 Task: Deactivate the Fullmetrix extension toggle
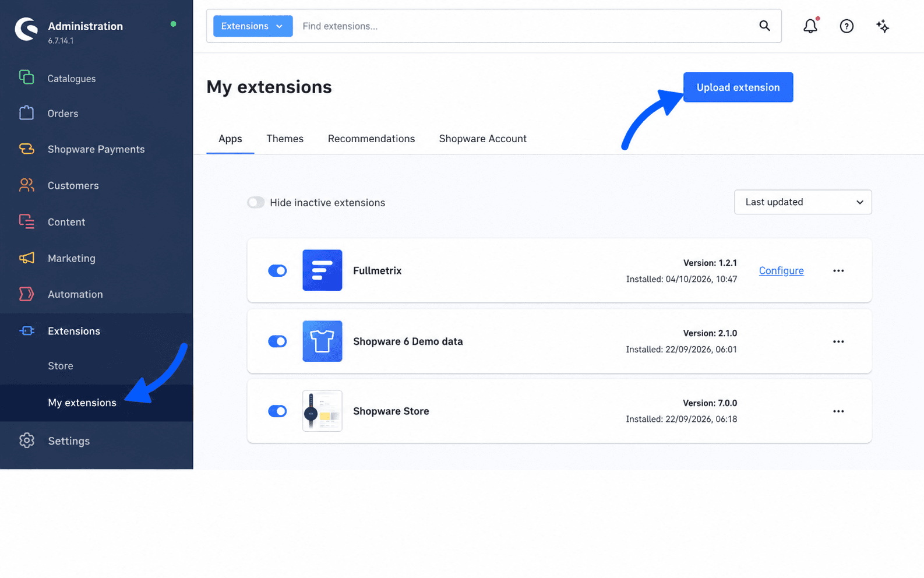277,270
